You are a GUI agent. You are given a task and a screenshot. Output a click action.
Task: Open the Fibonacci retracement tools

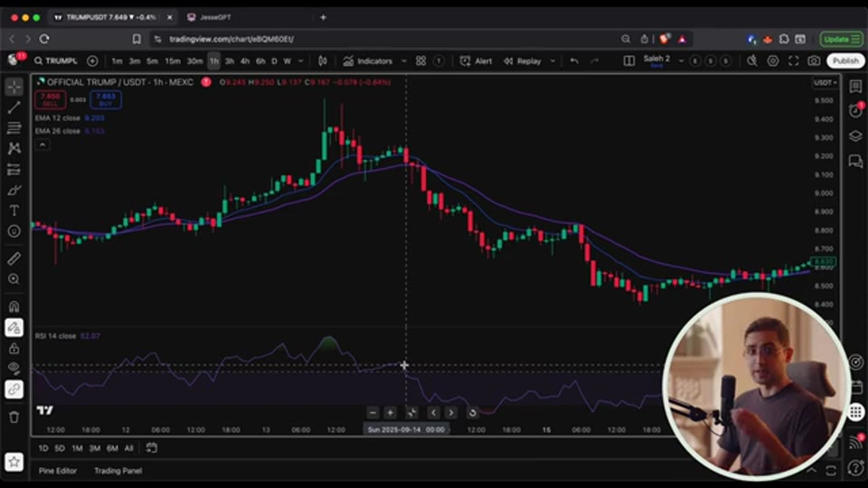point(14,128)
